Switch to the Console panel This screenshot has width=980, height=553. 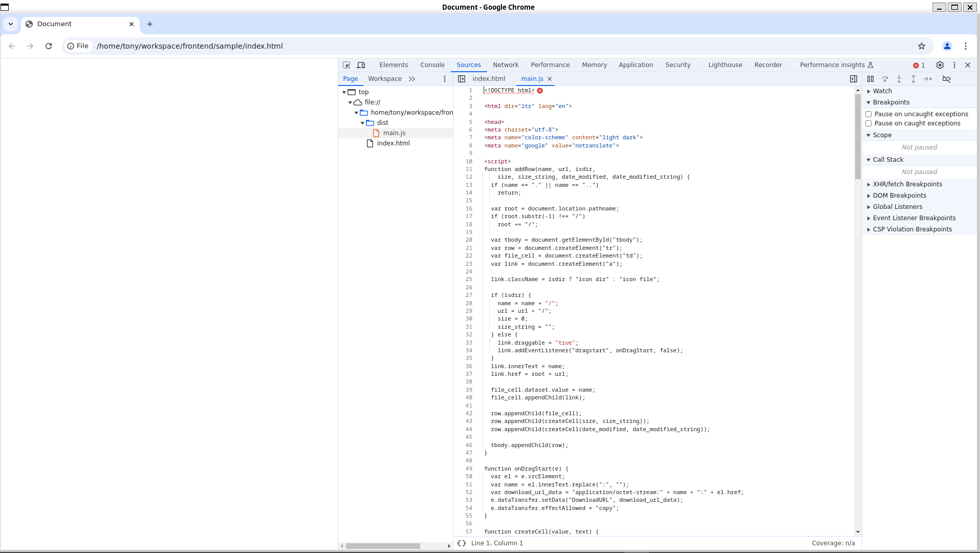coord(432,65)
